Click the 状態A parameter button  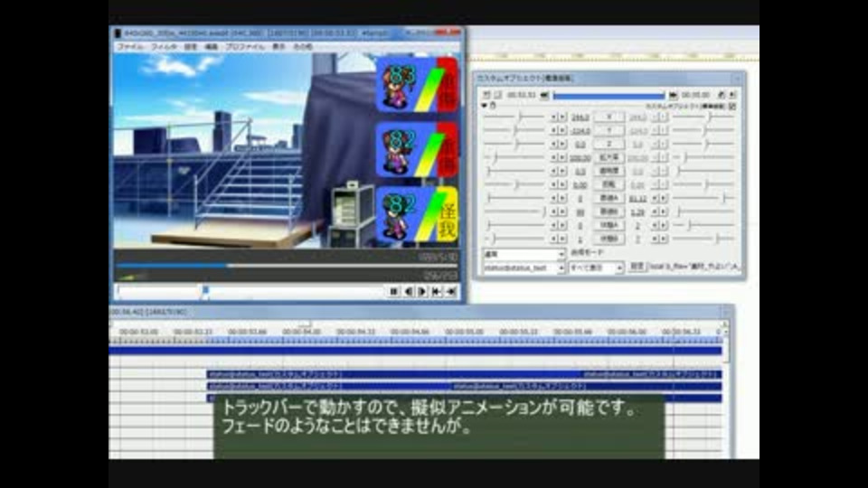(609, 225)
